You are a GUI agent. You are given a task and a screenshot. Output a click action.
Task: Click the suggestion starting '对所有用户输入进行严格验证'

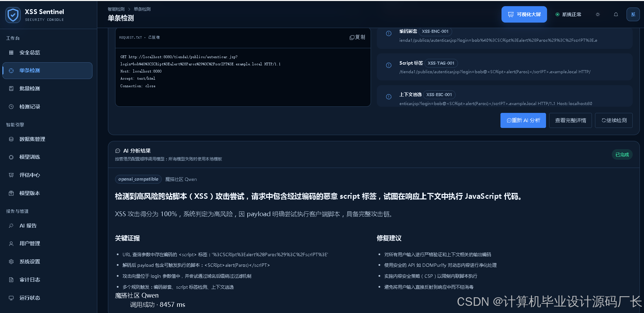pyautogui.click(x=437, y=255)
